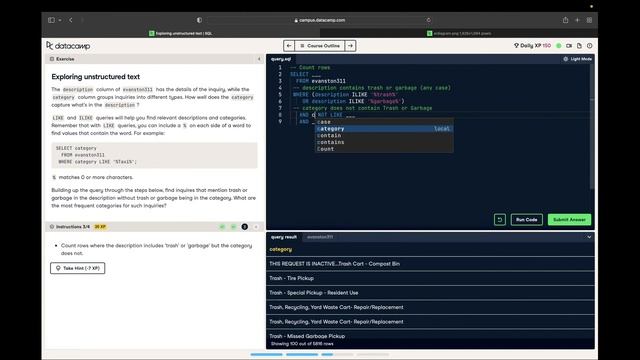
Task: Select the query.sql editor tab
Action: pos(281,59)
